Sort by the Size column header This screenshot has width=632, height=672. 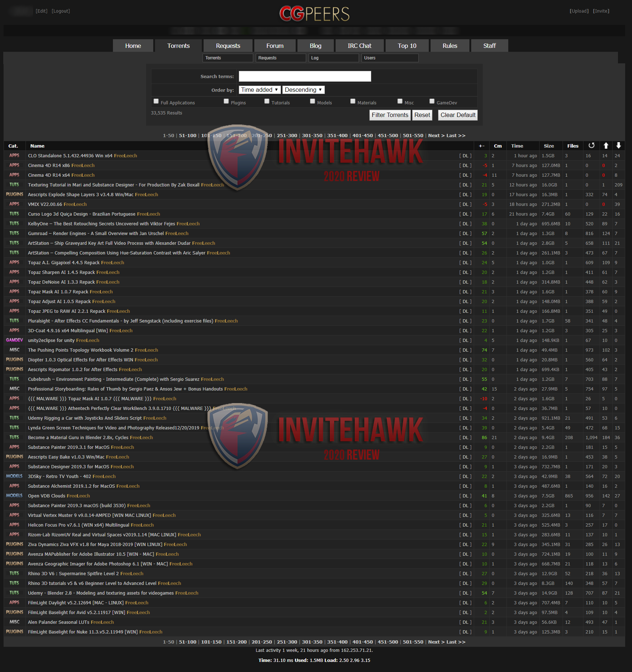click(549, 146)
